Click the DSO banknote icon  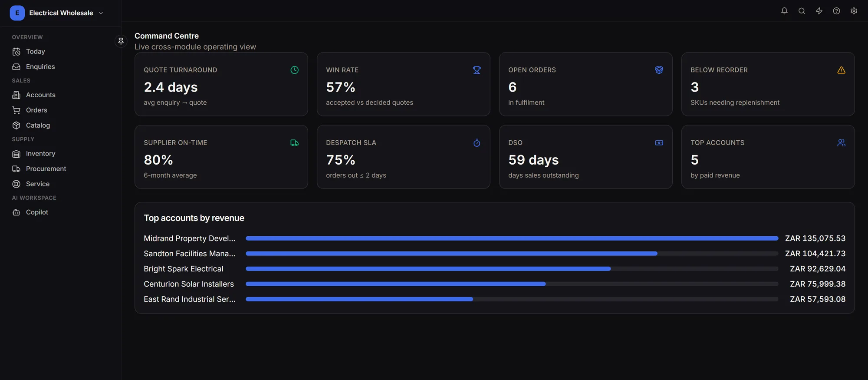(x=659, y=143)
